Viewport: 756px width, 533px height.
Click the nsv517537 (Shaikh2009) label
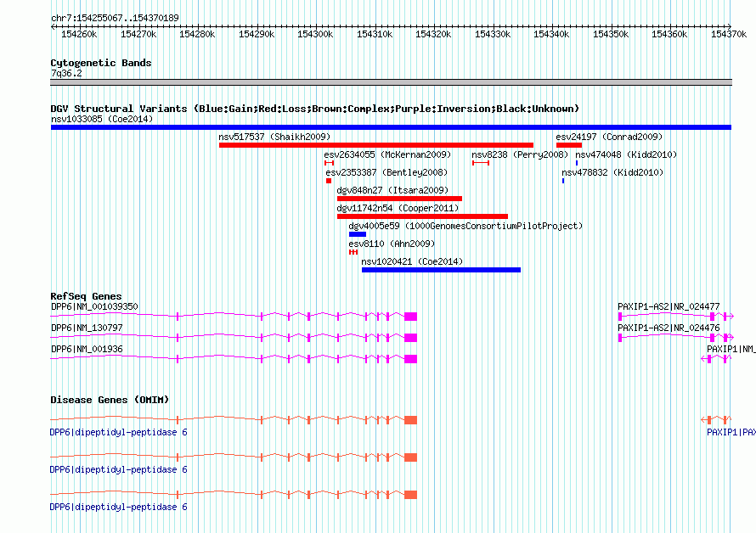click(274, 137)
